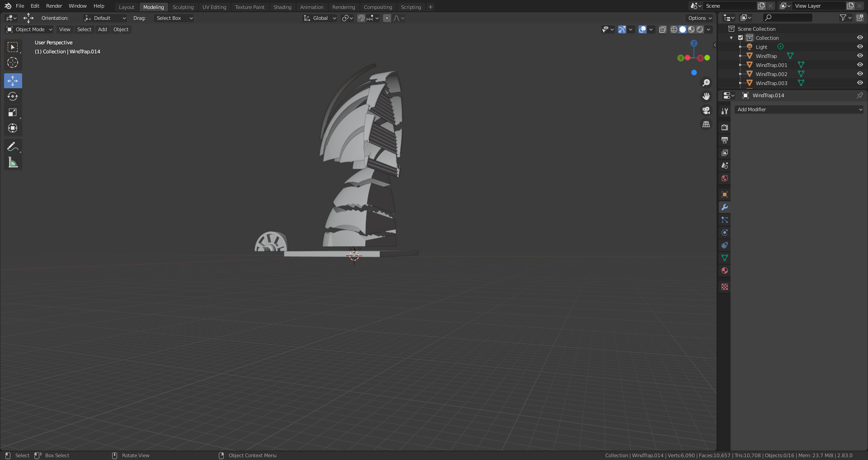
Task: Select the Cursor tool in toolbar
Action: [x=13, y=62]
